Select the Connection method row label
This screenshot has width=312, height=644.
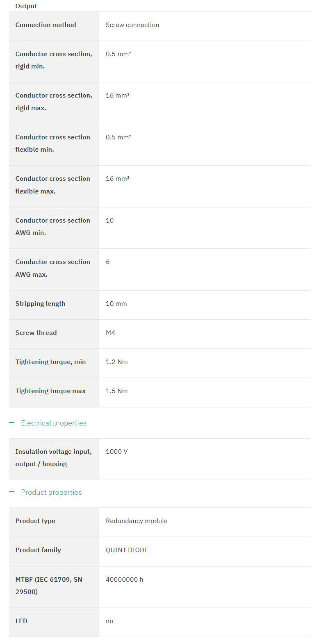46,25
